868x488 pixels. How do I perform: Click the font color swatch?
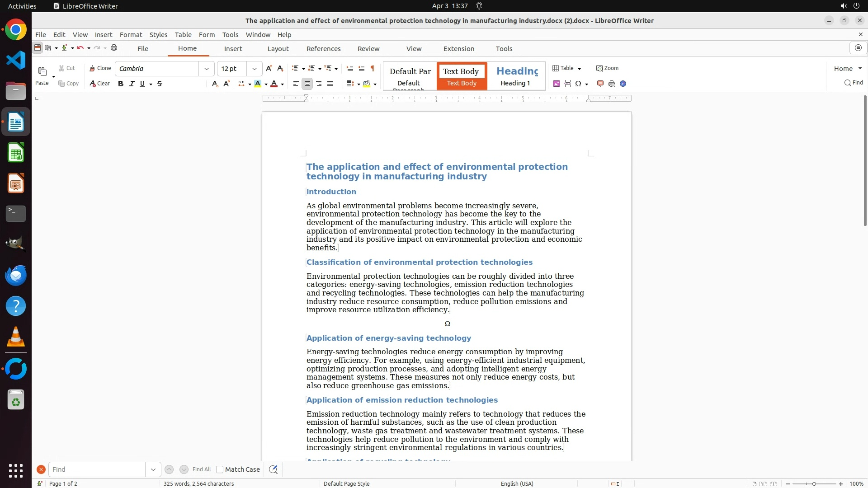pyautogui.click(x=274, y=84)
